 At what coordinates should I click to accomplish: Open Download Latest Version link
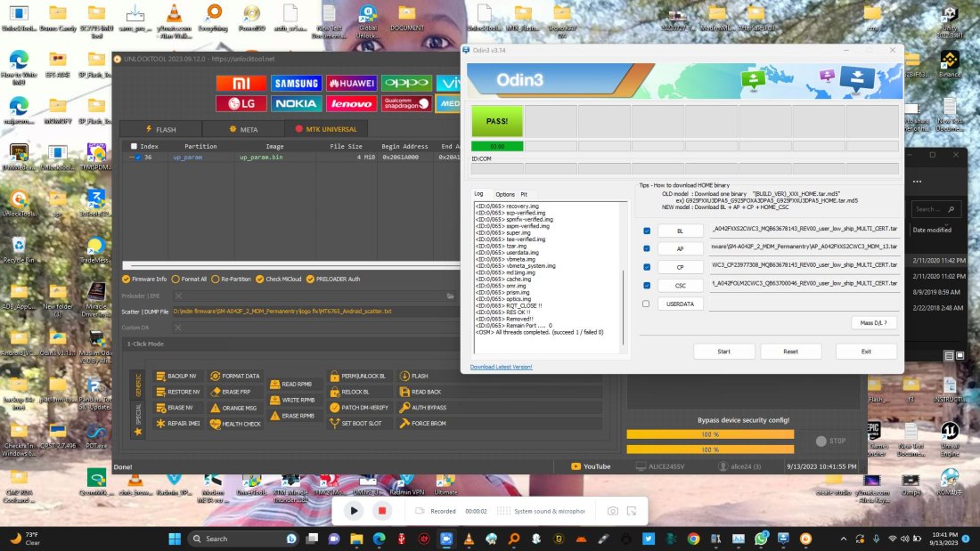coord(502,367)
